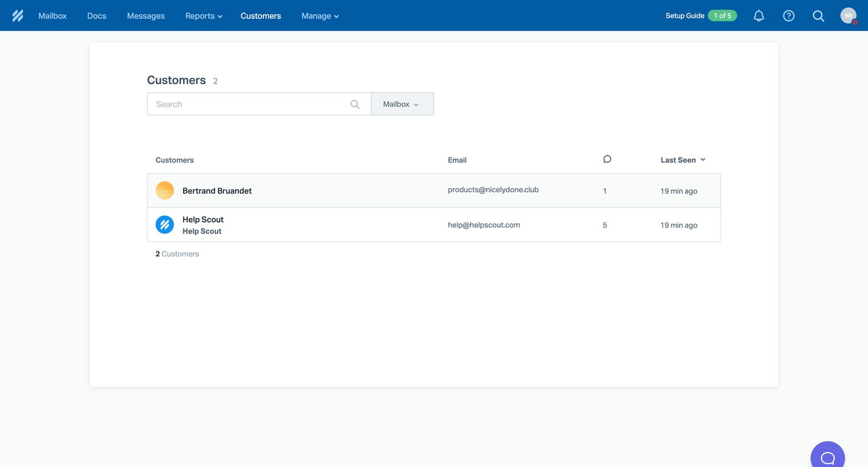Open Bertrand Bruandet customer profile
Viewport: 868px width, 467px height.
tap(217, 191)
